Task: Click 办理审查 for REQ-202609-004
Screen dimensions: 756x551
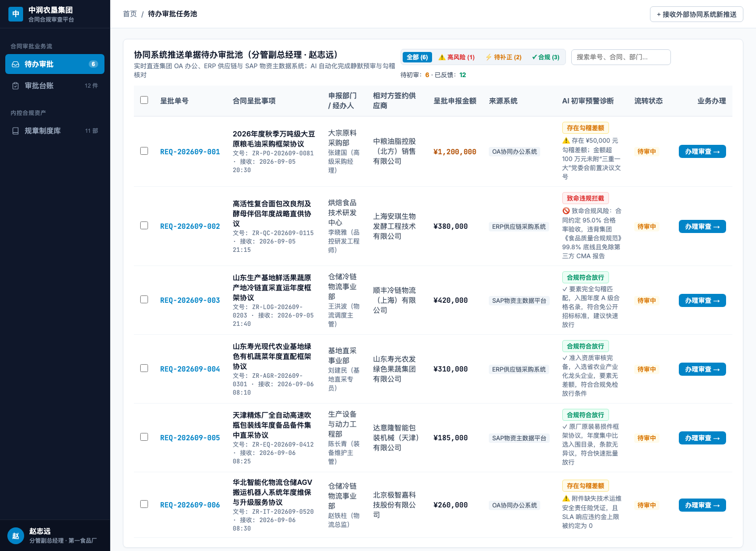Action: point(702,369)
